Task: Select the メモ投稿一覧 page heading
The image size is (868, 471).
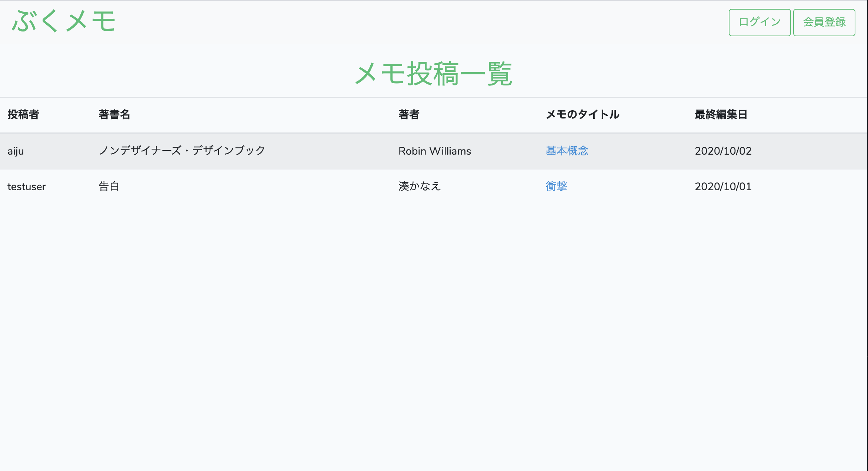Action: pos(434,74)
